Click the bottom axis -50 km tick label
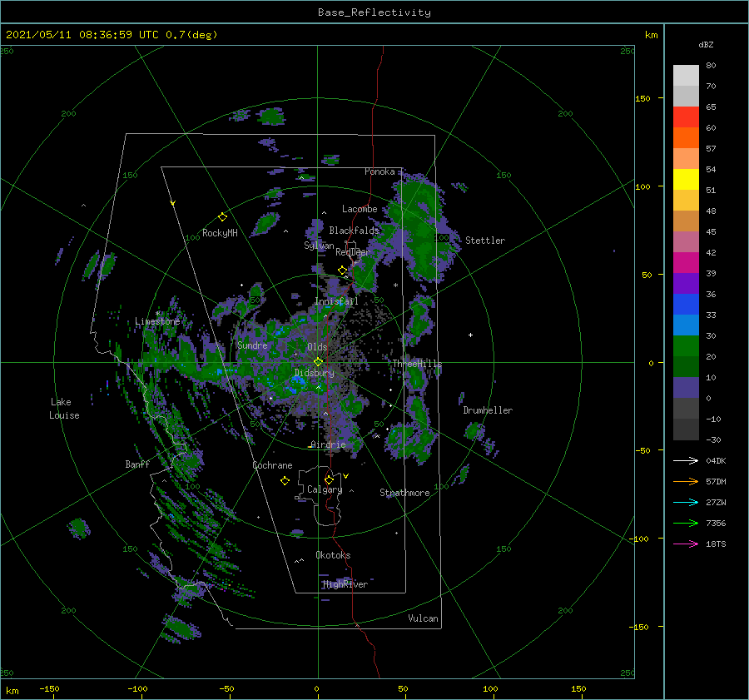This screenshot has width=749, height=700. tap(226, 689)
